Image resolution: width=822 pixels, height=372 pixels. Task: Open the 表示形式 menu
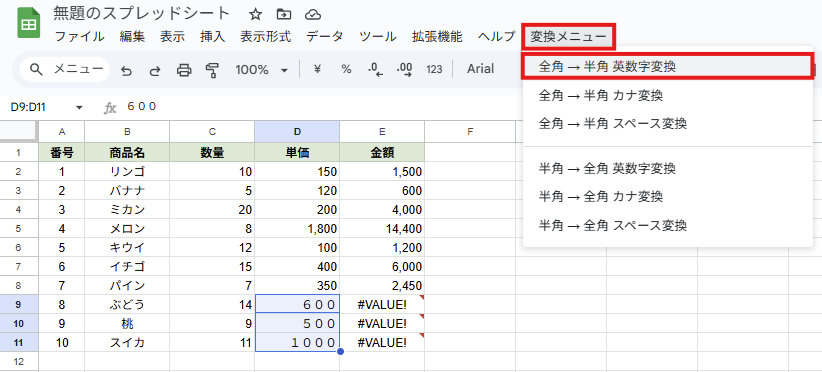(266, 37)
